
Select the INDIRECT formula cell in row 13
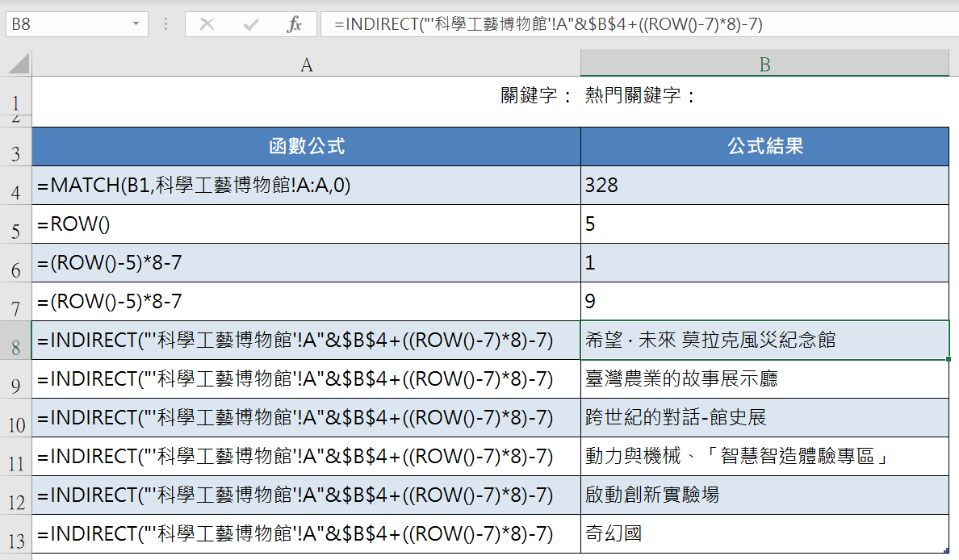[307, 533]
